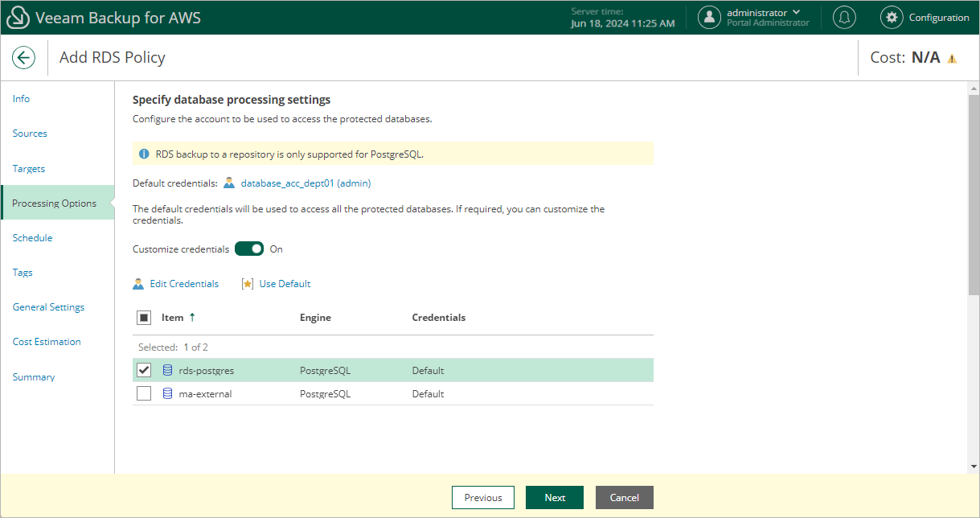Open database_acc_dept01 (admin) credentials link
980x518 pixels.
305,183
